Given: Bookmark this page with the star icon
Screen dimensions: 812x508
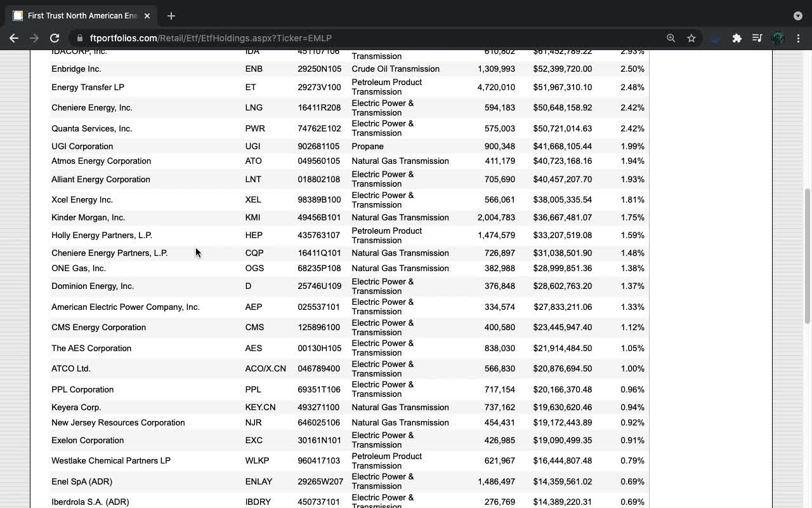Looking at the screenshot, I should (691, 38).
